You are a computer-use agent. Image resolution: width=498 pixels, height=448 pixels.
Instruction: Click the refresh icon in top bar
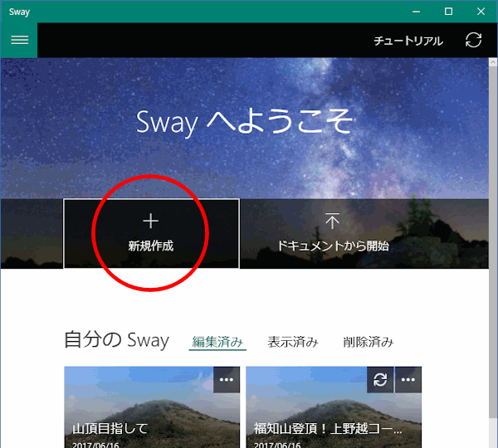coord(473,41)
